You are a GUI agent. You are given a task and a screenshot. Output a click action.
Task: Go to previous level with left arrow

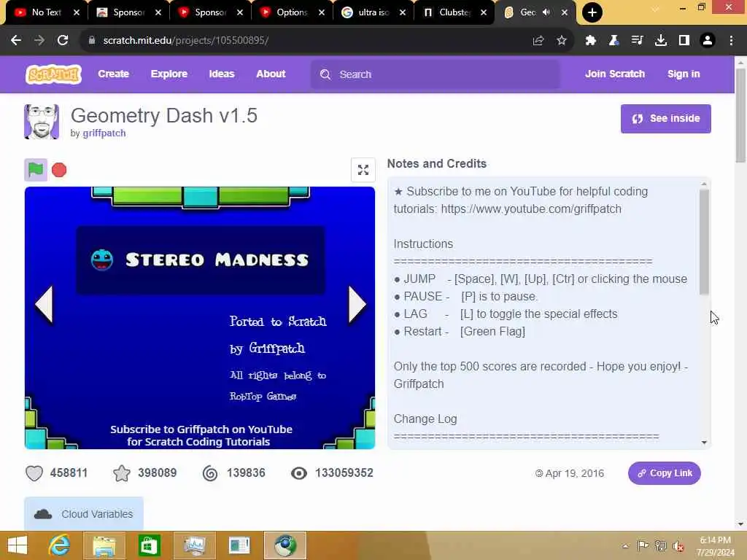(44, 305)
